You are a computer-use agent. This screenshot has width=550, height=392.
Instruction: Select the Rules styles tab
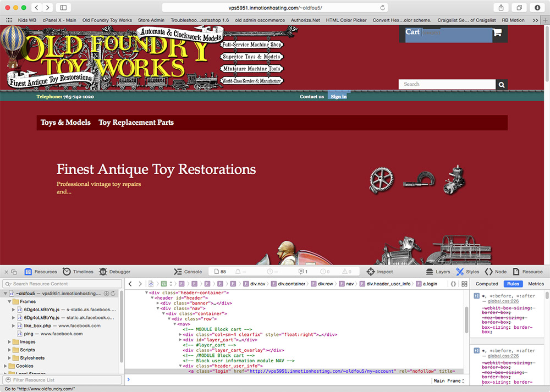pos(513,284)
